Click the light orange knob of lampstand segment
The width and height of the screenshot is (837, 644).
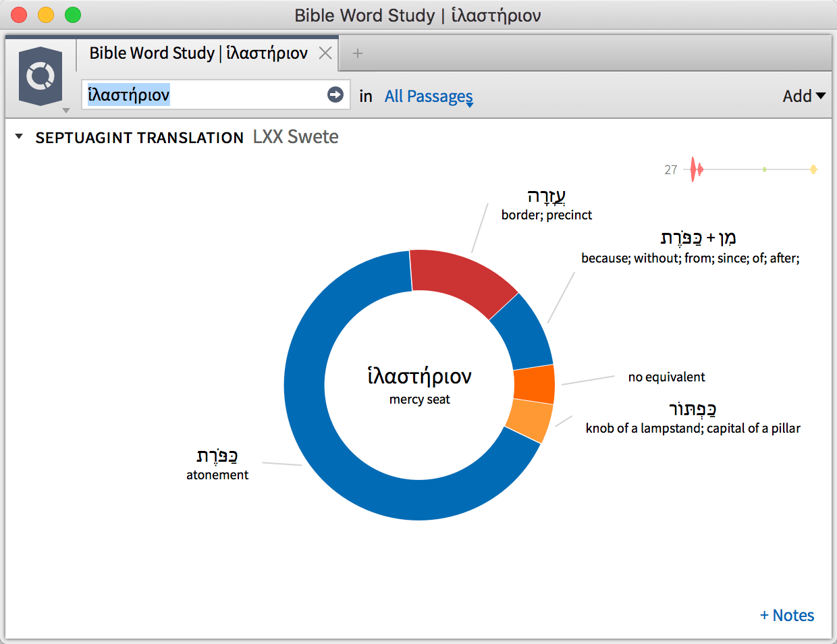(x=529, y=419)
